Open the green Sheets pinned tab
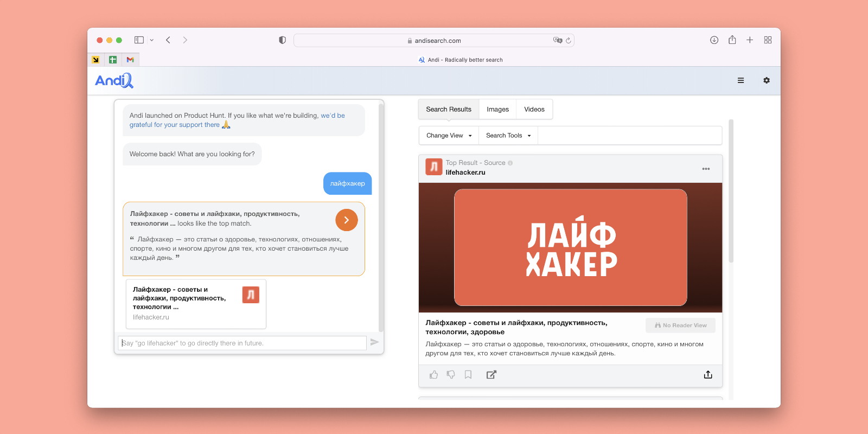The height and width of the screenshot is (434, 868). (x=113, y=60)
